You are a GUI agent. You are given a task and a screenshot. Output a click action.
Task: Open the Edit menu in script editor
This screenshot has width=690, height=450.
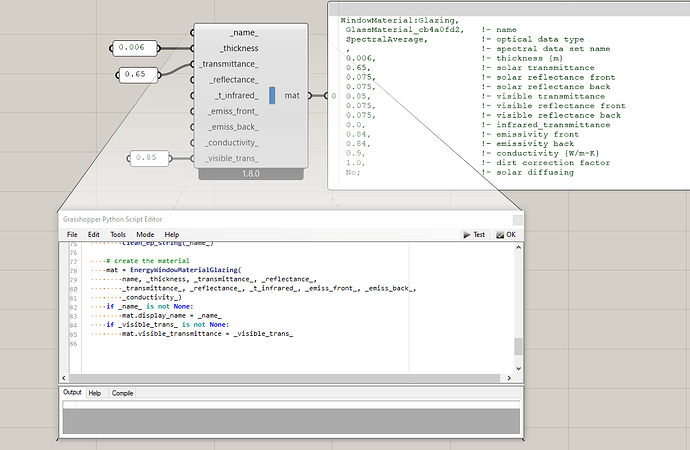coord(93,234)
